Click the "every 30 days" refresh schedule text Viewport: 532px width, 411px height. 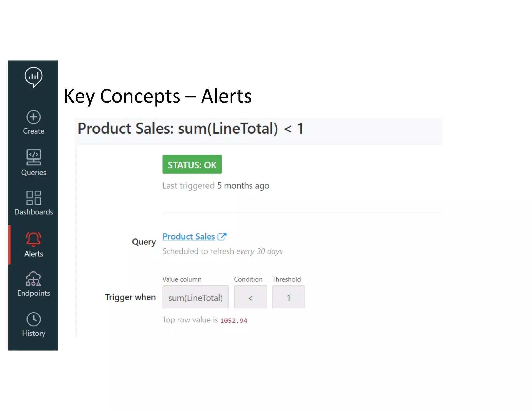point(259,251)
